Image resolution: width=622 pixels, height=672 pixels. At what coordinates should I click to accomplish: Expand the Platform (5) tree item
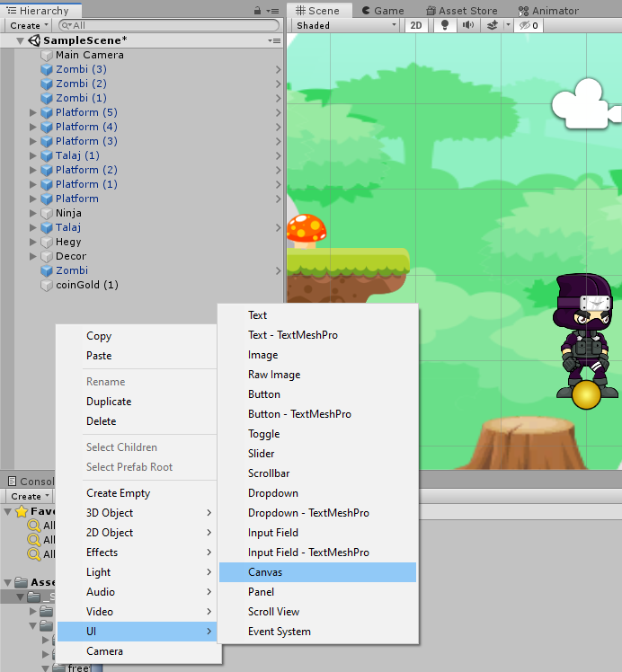click(33, 112)
